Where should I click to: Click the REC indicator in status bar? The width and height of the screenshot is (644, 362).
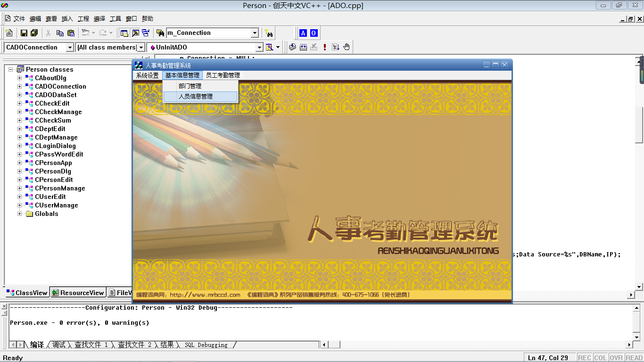585,358
